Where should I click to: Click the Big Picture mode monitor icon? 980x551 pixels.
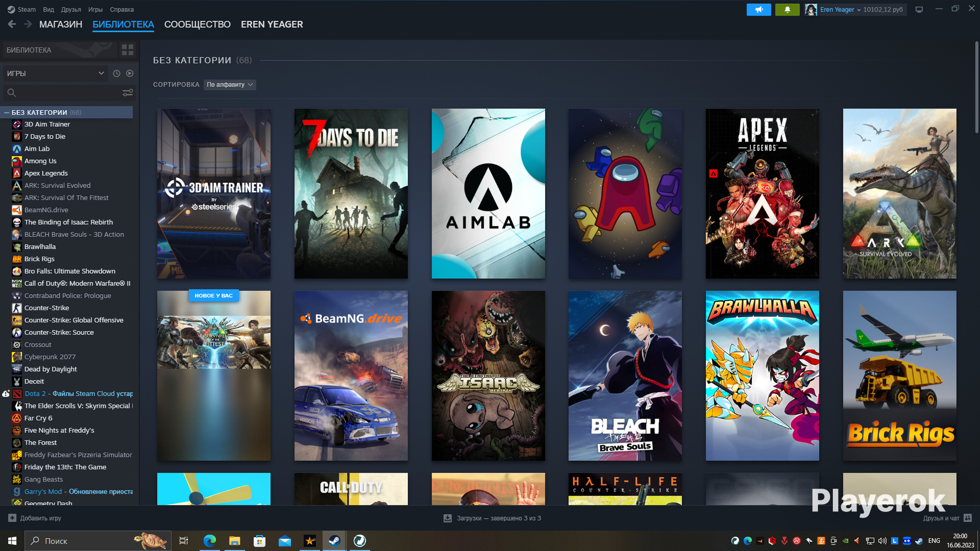[x=919, y=9]
